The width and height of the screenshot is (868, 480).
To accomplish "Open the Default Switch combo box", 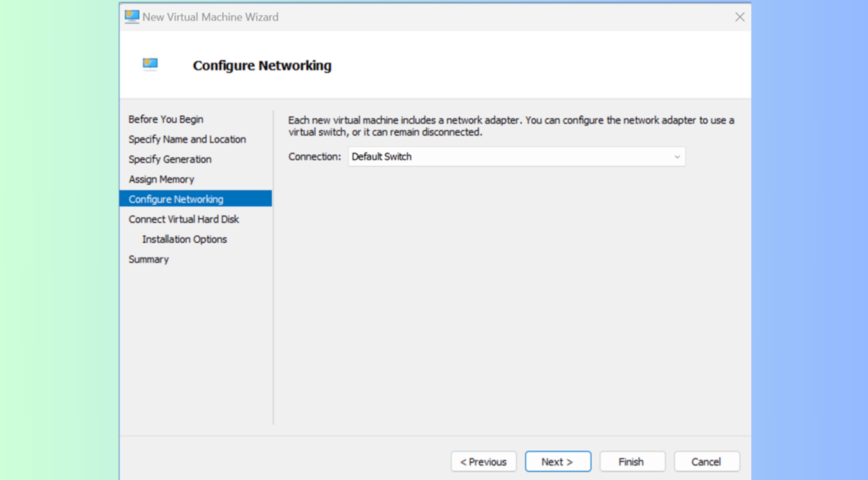I will coord(517,157).
